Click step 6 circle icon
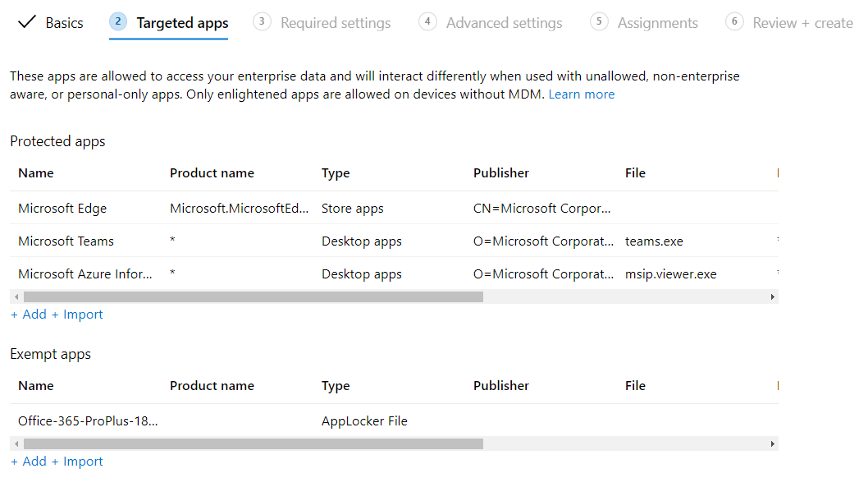The width and height of the screenshot is (868, 487). (x=734, y=21)
